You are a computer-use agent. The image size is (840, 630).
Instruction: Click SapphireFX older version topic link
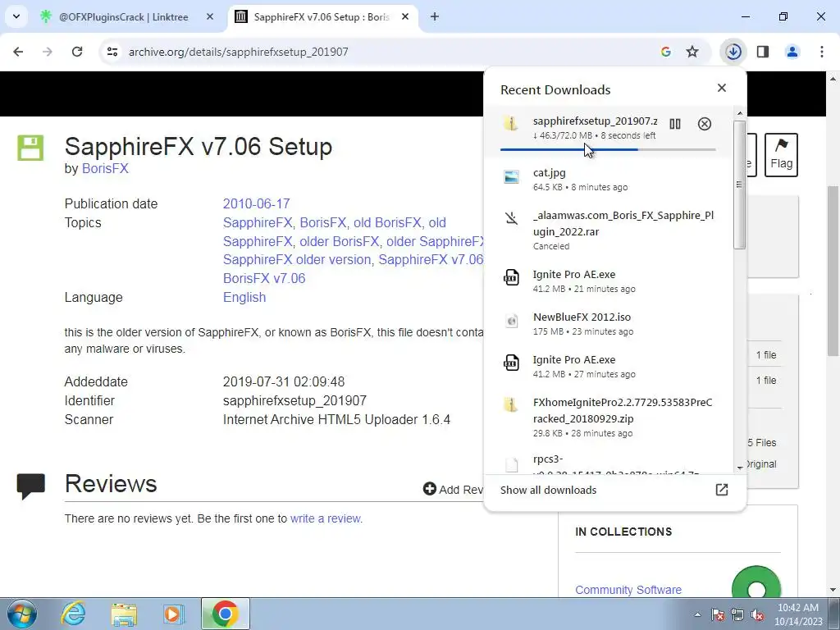click(x=297, y=259)
